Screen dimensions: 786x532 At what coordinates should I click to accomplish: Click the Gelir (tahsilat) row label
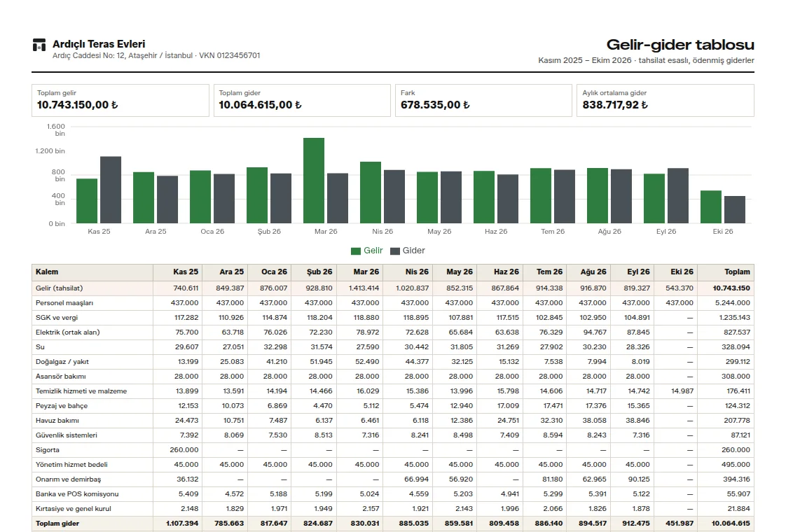click(59, 288)
